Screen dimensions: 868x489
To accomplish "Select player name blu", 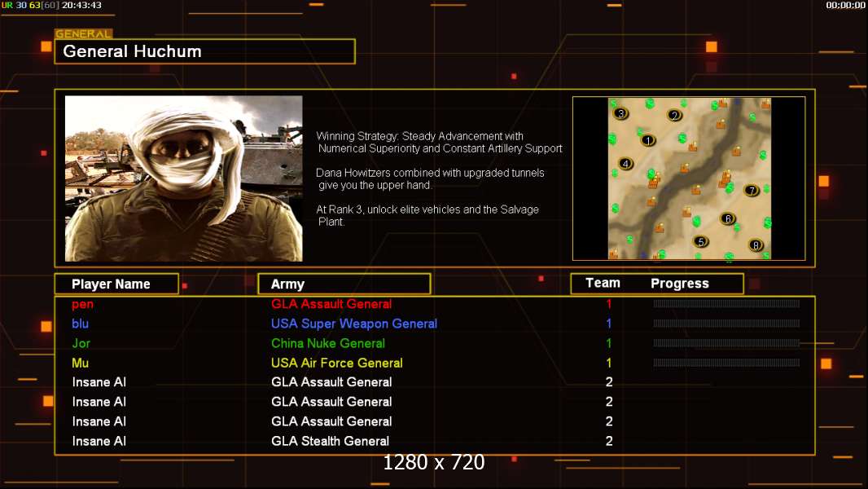I will pos(81,324).
